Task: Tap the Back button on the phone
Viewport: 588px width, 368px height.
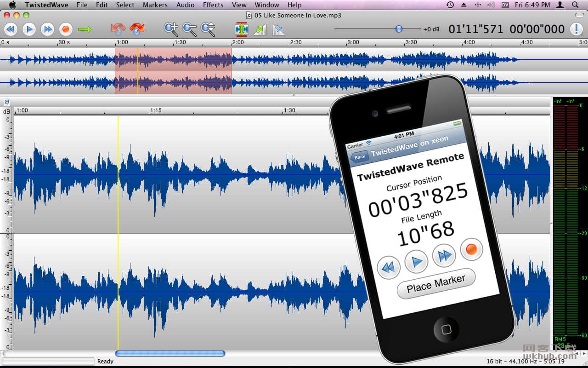Action: pos(359,157)
